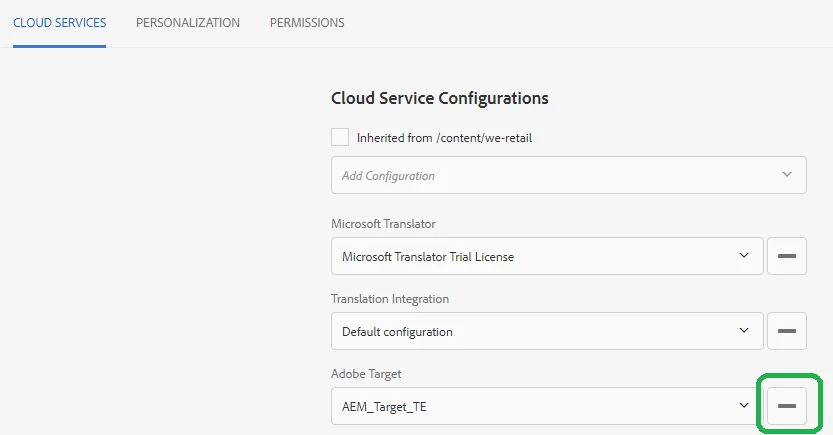Click chevron arrow of Microsoft Translator dropdown
Viewport: 833px width, 435px height.
[x=744, y=256]
